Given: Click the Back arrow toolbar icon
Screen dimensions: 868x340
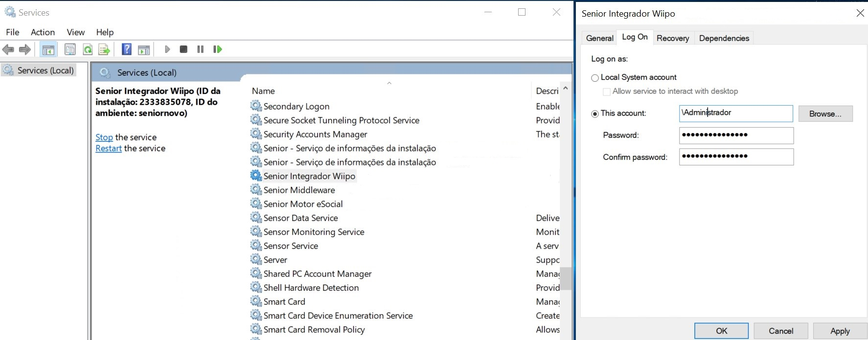Looking at the screenshot, I should click(x=8, y=49).
